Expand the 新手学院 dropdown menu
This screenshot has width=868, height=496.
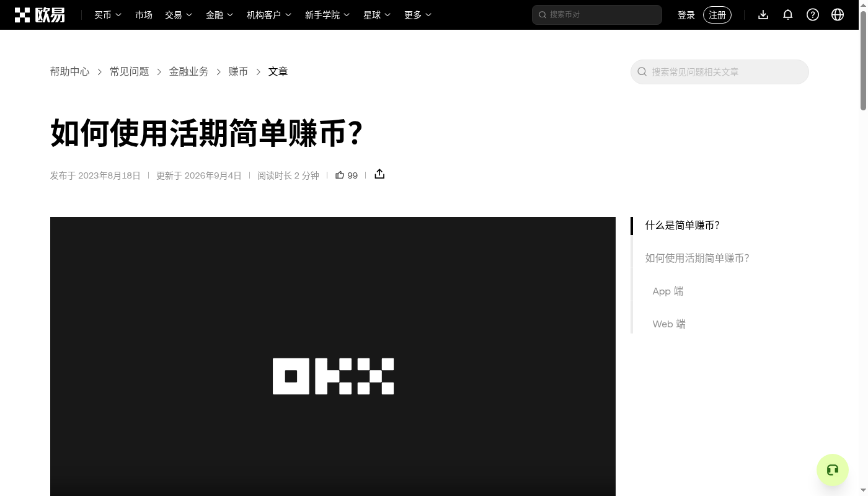tap(327, 15)
